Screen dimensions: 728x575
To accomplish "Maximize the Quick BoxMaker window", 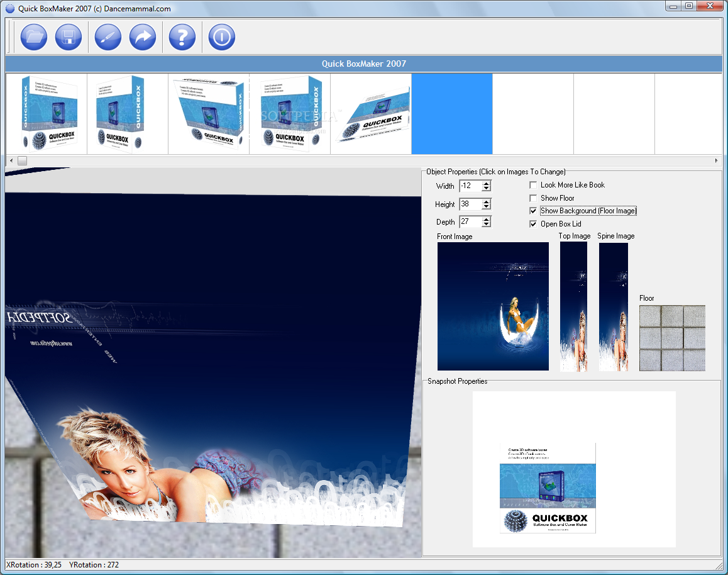I will pyautogui.click(x=689, y=6).
